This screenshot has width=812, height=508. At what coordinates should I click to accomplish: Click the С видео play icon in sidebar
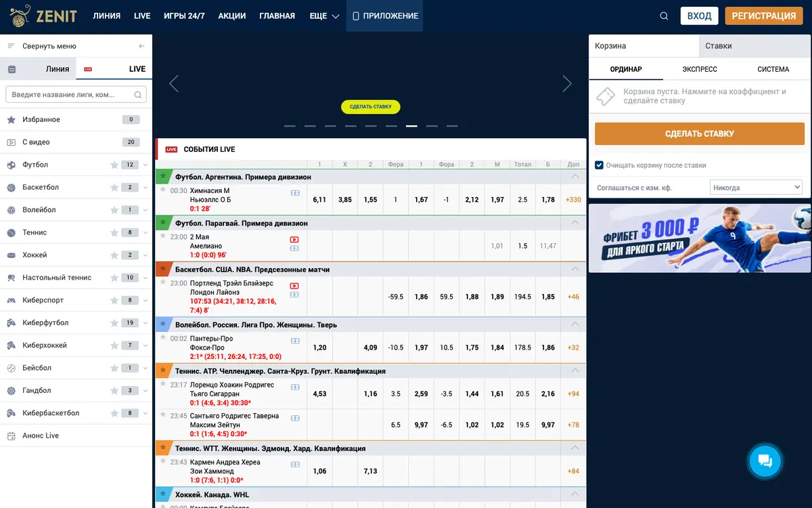(x=11, y=142)
